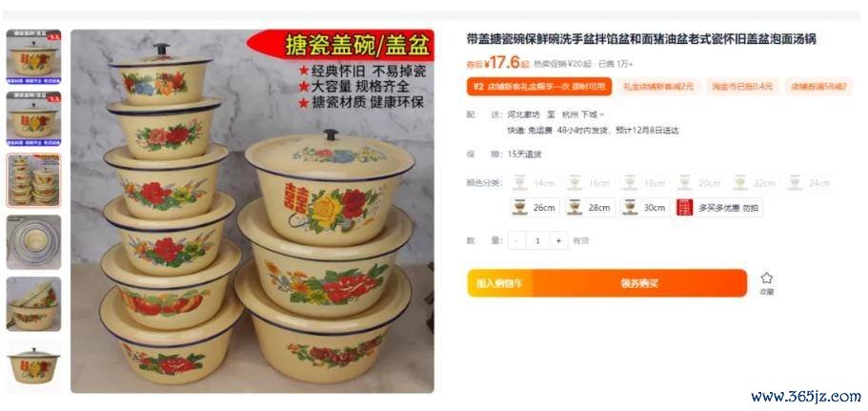The width and height of the screenshot is (868, 411).
Task: Decrease quantity with the minus button
Action: pyautogui.click(x=516, y=240)
